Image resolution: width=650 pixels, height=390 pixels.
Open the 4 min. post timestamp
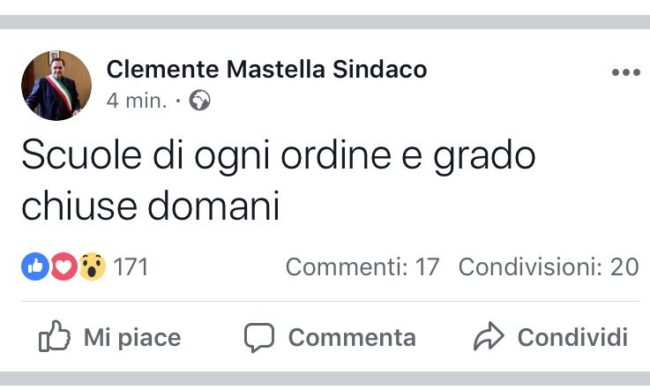point(136,101)
